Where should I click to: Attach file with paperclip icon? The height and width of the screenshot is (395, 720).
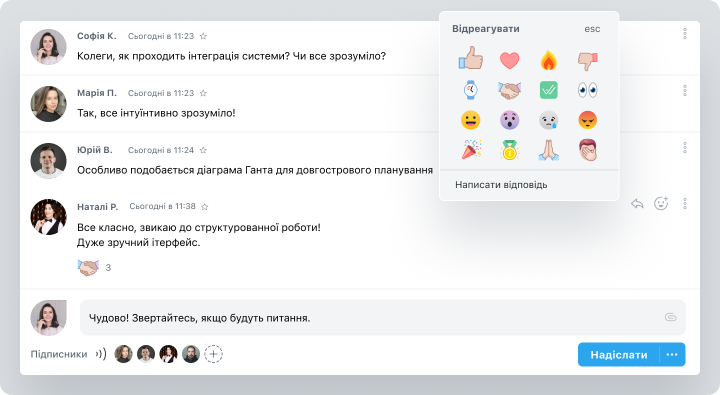[x=670, y=317]
